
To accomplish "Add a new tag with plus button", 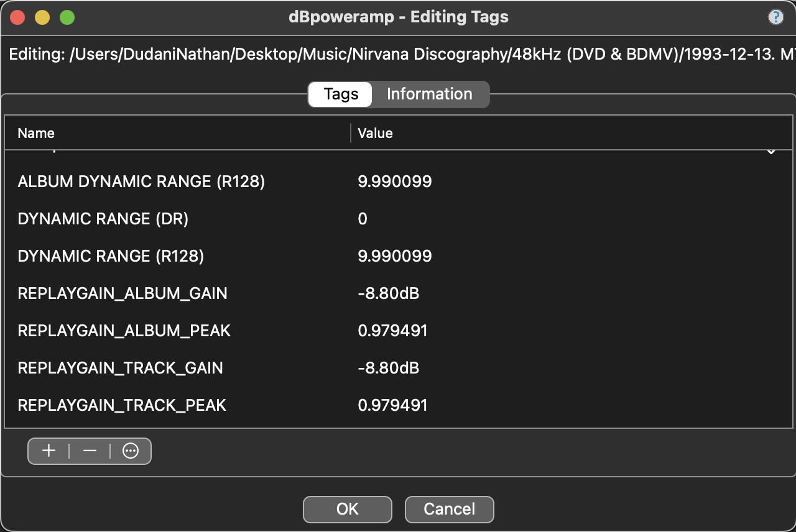I will coord(49,451).
